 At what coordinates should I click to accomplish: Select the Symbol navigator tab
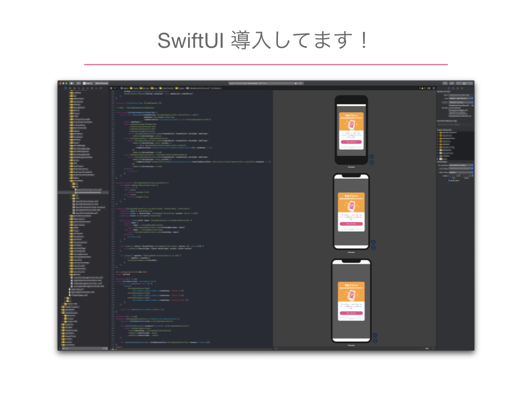click(x=74, y=88)
